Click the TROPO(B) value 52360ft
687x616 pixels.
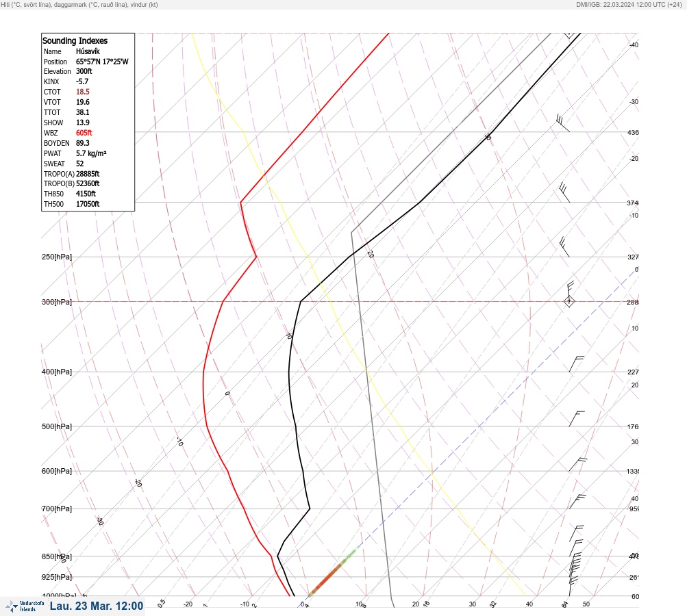point(88,183)
